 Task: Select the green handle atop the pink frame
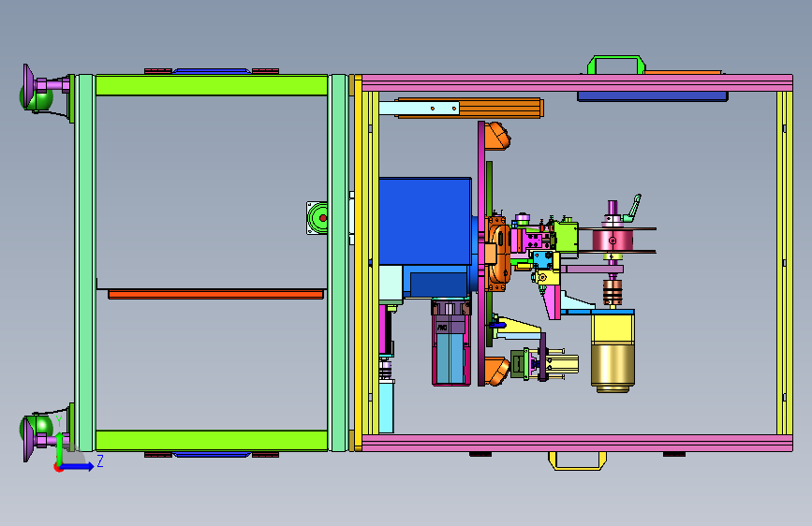[x=616, y=64]
